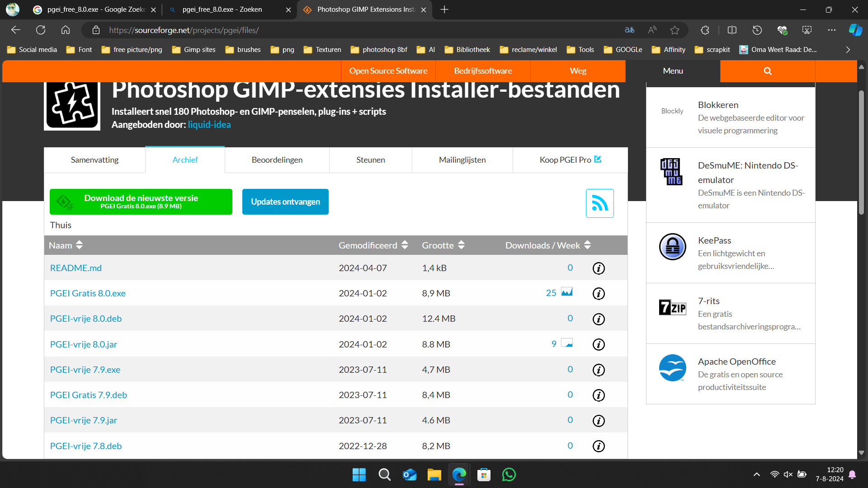The image size is (868, 488).
Task: Click Download de nieuwste versie button
Action: [x=141, y=202]
